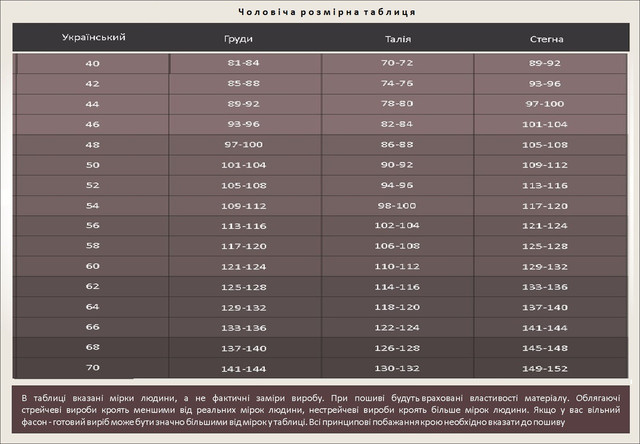Pick Талія value "78-80" in row 44

(397, 103)
